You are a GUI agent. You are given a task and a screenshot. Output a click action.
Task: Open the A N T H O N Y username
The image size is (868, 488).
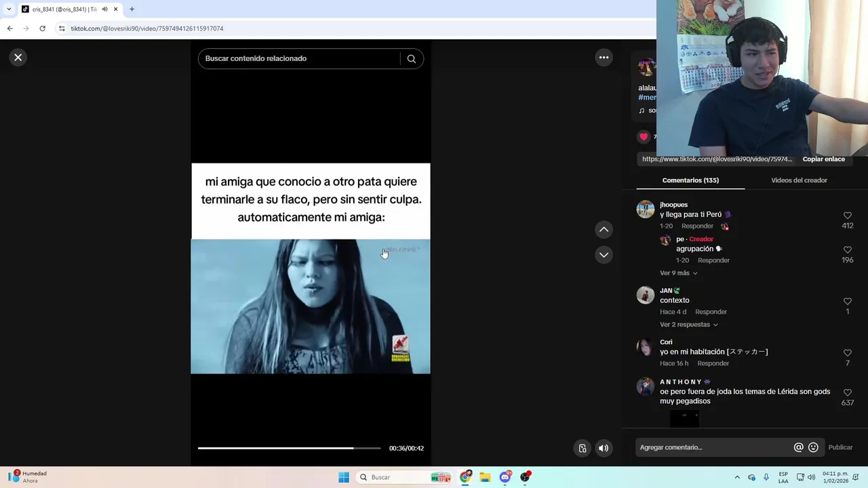681,382
